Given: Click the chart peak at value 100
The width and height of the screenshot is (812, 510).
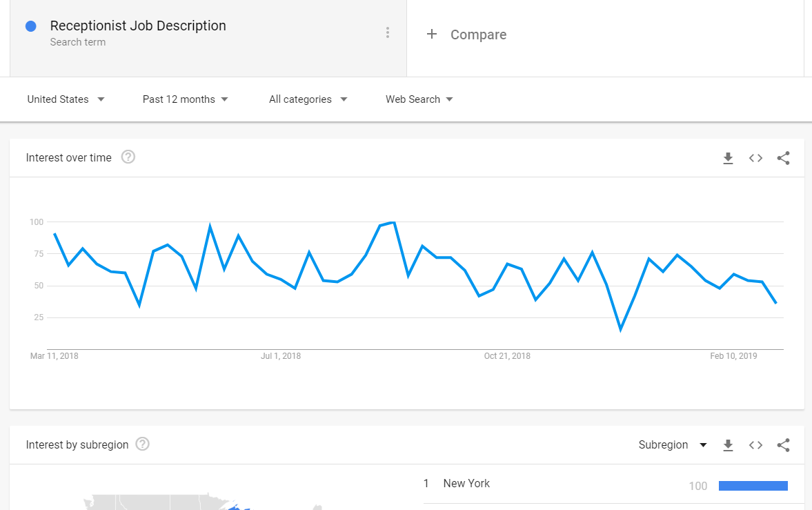Looking at the screenshot, I should pyautogui.click(x=394, y=222).
